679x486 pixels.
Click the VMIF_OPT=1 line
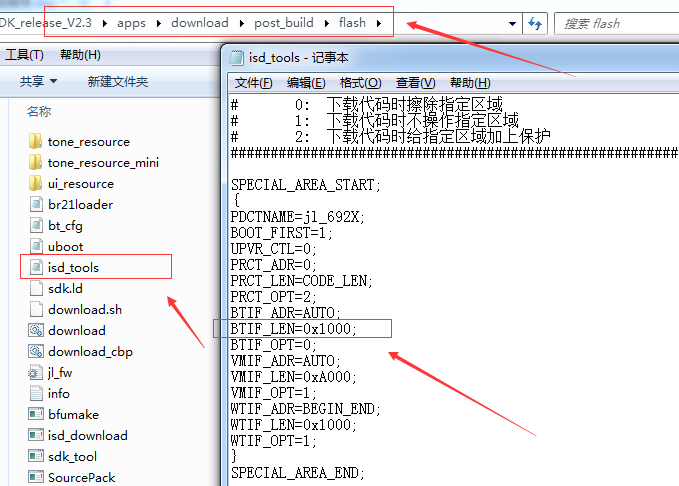(274, 393)
